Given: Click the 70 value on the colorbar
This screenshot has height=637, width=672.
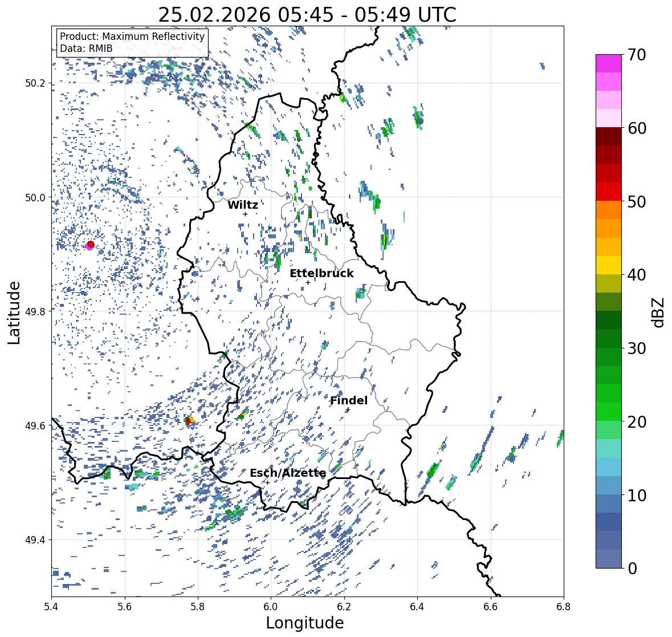Looking at the screenshot, I should 636,55.
